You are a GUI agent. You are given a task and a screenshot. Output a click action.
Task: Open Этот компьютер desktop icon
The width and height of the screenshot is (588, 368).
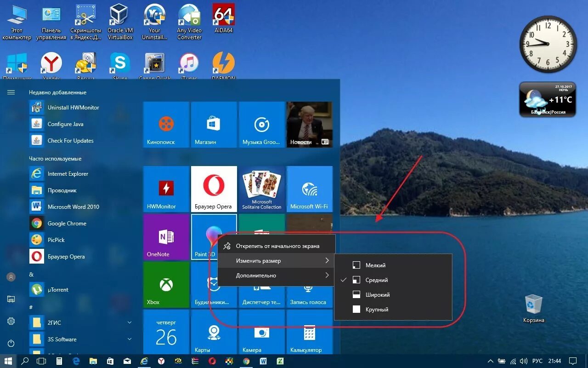pos(17,22)
